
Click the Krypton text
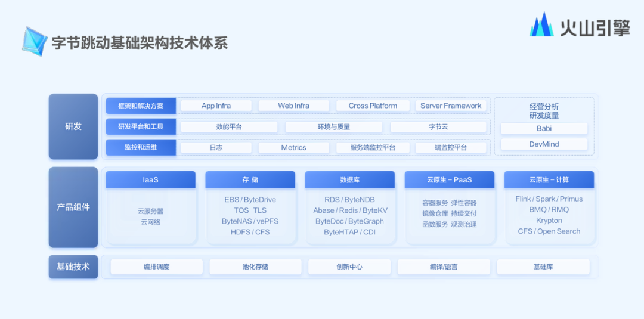549,221
